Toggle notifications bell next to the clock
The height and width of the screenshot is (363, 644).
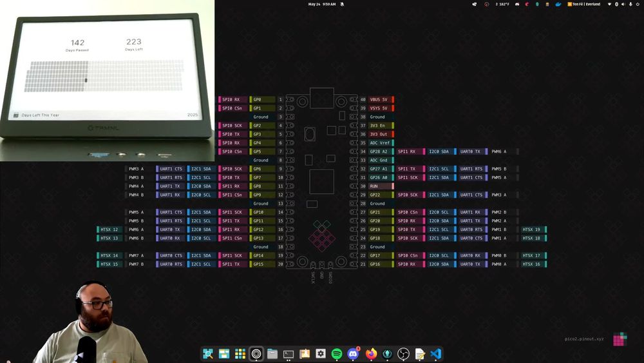point(342,4)
